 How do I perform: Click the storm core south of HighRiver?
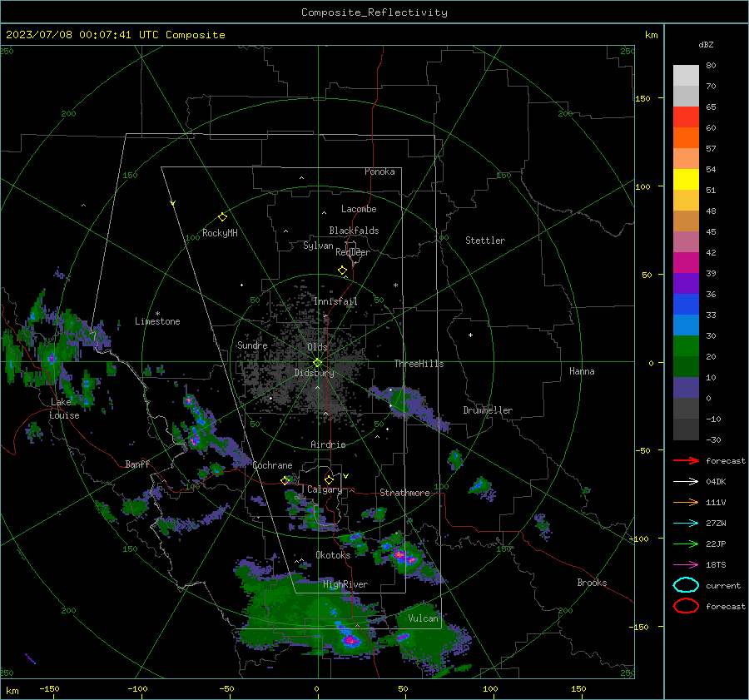pos(350,638)
